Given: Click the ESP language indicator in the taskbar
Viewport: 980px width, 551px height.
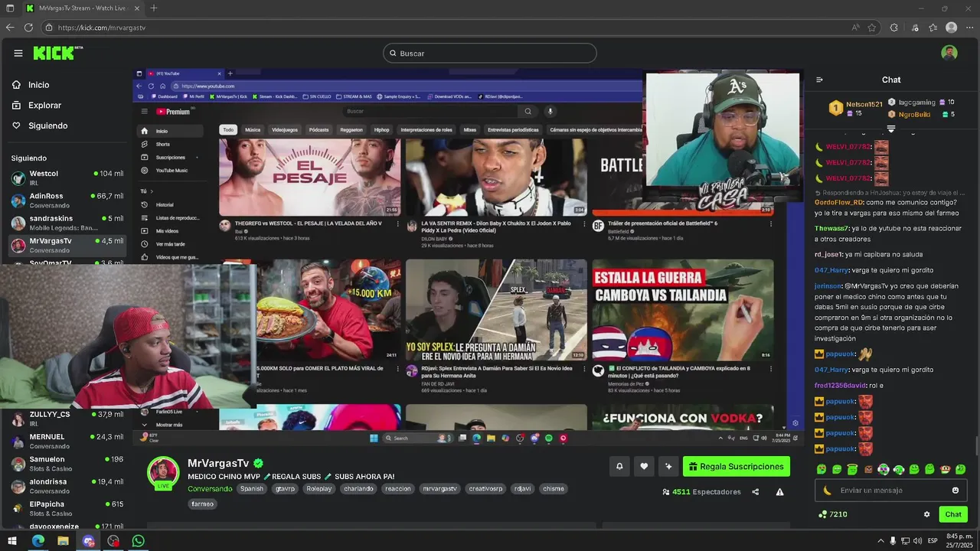Looking at the screenshot, I should 933,541.
